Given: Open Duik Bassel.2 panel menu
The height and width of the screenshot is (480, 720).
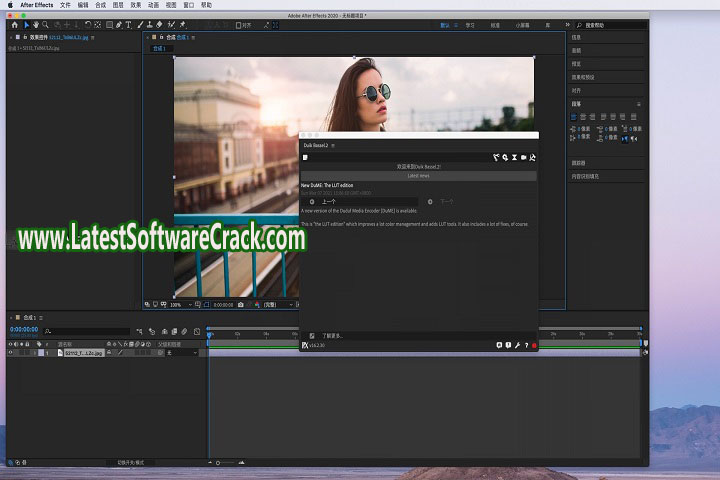Looking at the screenshot, I should 333,146.
